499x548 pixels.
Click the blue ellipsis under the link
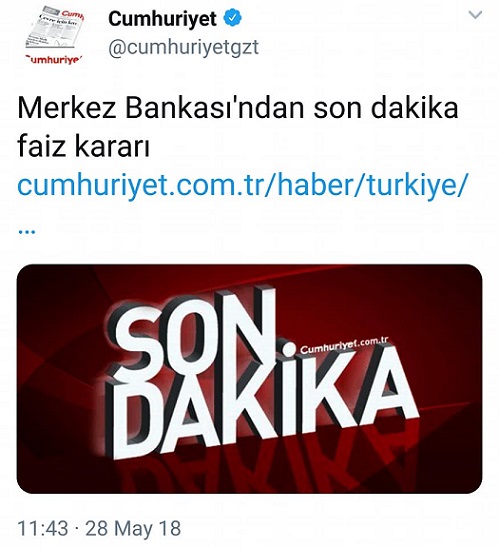pyautogui.click(x=26, y=231)
